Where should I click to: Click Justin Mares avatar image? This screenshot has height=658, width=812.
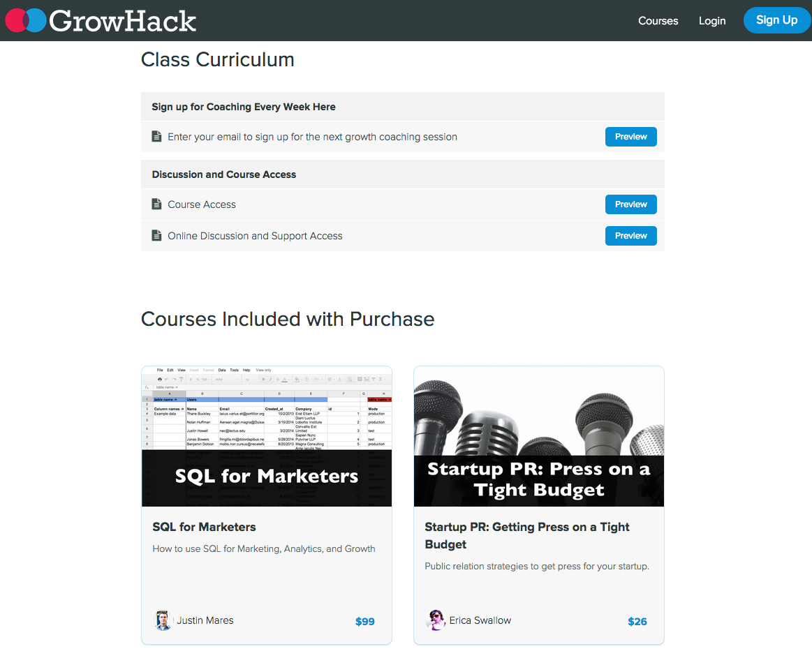[x=163, y=620]
